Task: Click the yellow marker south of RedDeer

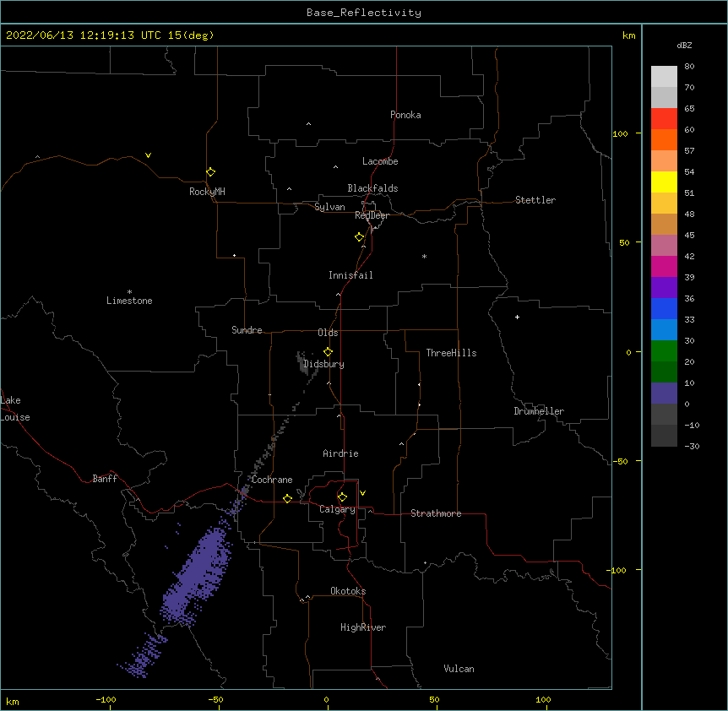Action: [359, 237]
